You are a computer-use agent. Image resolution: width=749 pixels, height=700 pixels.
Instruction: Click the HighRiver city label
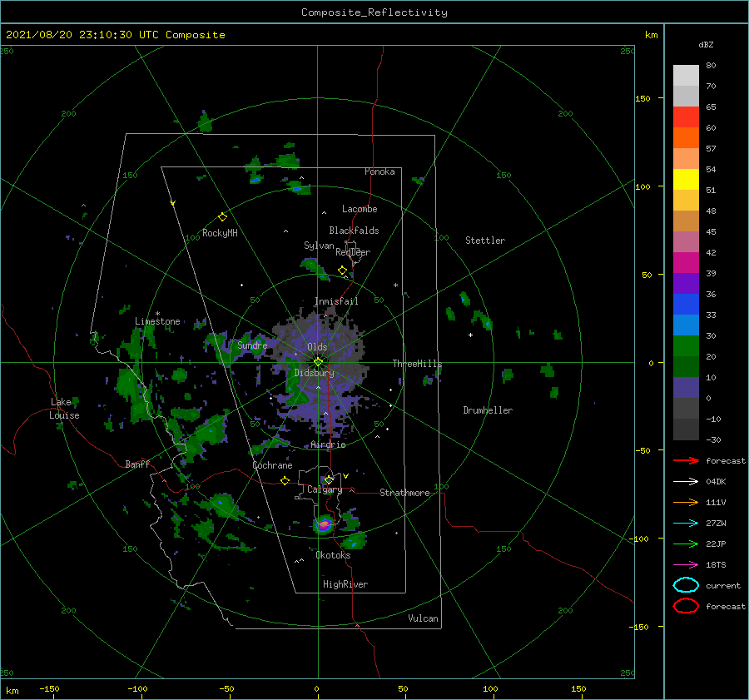click(345, 584)
